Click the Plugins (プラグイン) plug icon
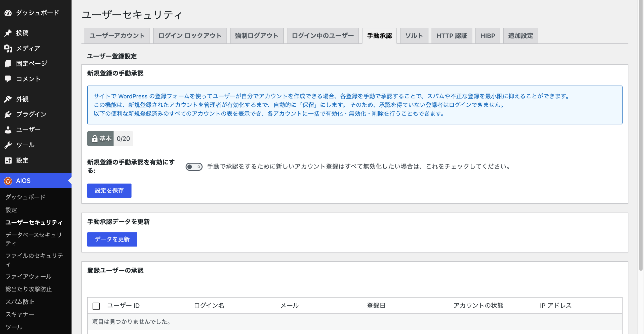The height and width of the screenshot is (334, 644). pos(8,114)
